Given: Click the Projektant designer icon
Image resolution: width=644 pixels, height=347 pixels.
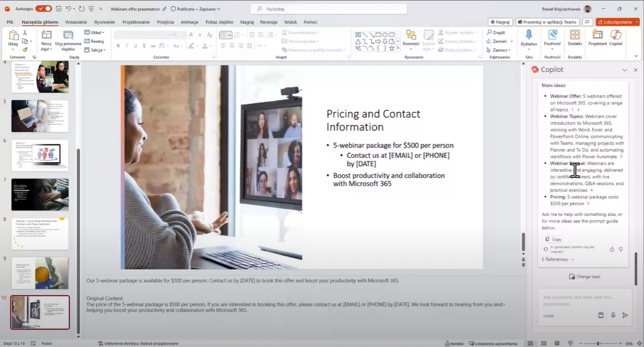Looking at the screenshot, I should (x=597, y=35).
